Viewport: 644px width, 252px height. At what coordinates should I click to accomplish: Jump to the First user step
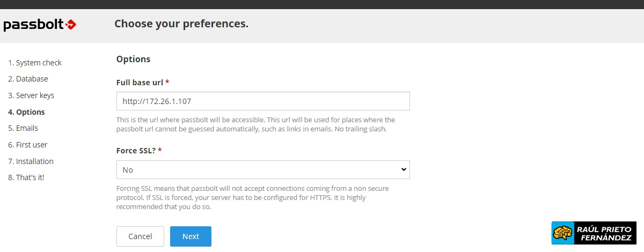pos(28,145)
